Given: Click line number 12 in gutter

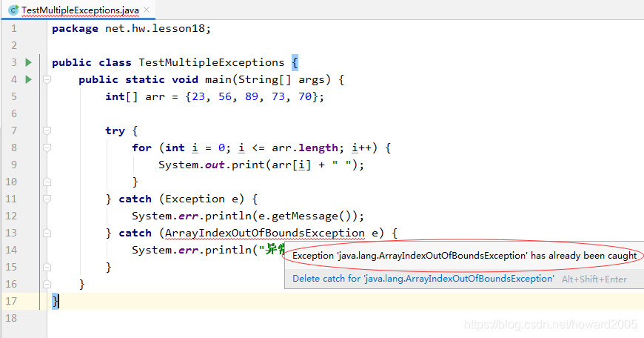Looking at the screenshot, I should pyautogui.click(x=11, y=216).
